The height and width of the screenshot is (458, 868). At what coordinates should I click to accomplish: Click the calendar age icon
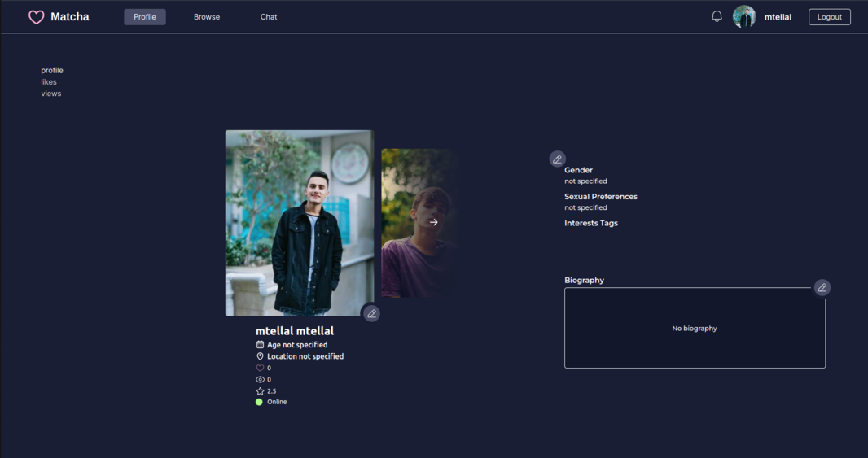pos(261,345)
